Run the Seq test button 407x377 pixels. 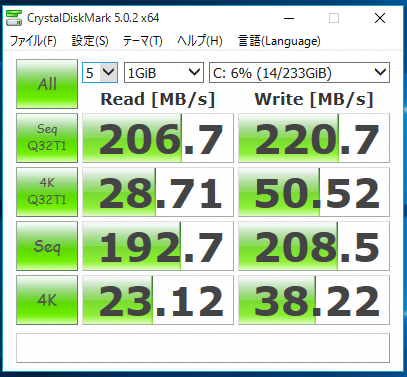(x=47, y=246)
